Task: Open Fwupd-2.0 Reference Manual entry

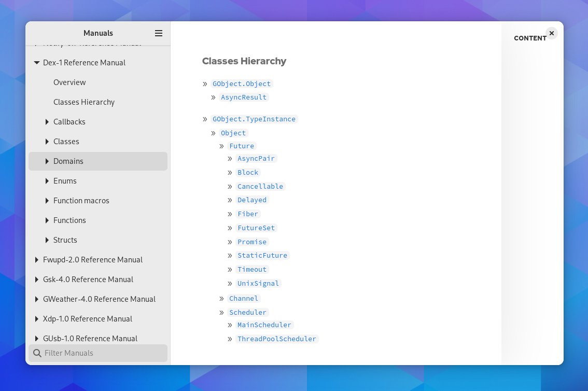Action: click(x=93, y=259)
